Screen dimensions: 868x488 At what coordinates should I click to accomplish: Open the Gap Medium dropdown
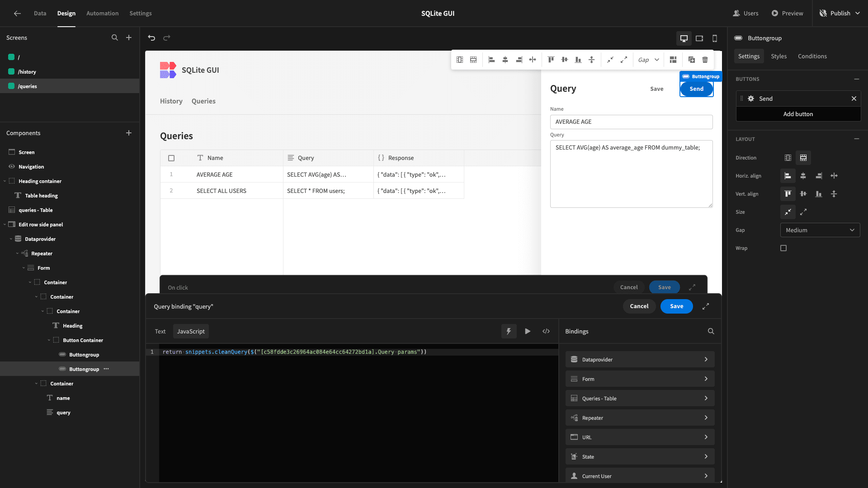[x=820, y=230]
